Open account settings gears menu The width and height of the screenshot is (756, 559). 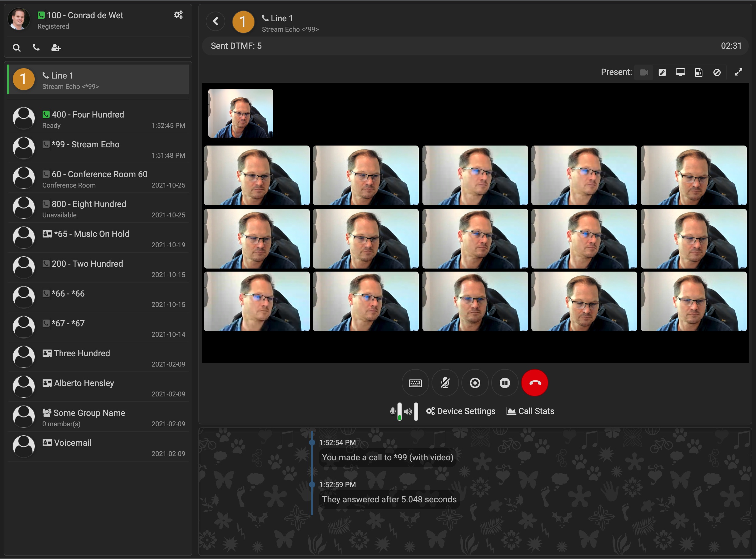(178, 15)
